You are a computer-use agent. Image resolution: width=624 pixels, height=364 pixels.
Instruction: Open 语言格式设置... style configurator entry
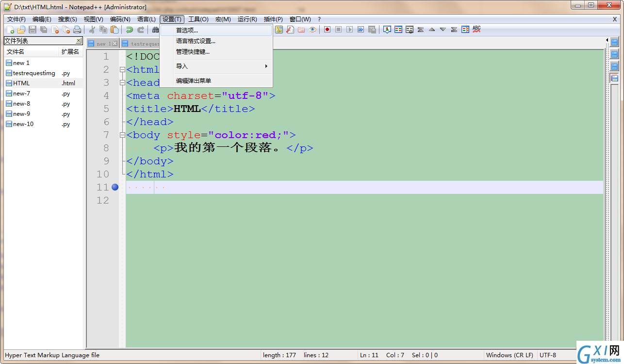(x=216, y=41)
